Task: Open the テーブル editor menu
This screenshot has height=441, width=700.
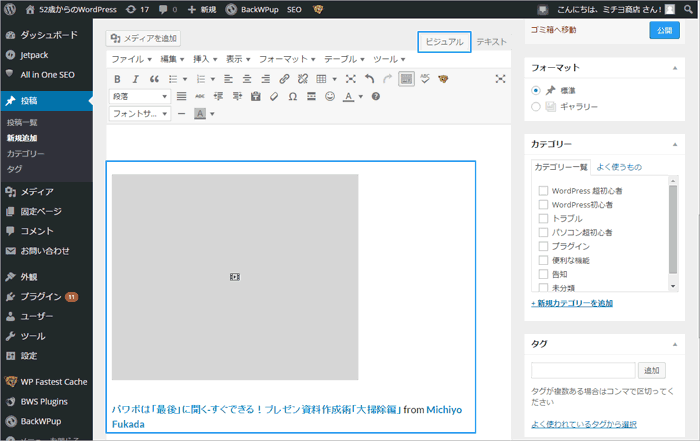Action: (x=344, y=59)
